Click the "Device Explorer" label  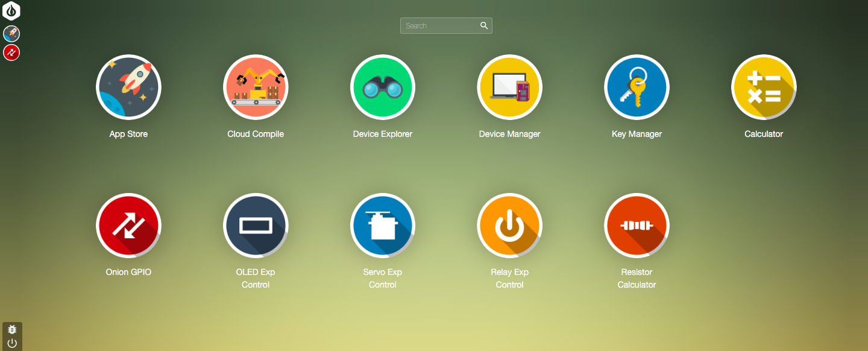click(383, 134)
